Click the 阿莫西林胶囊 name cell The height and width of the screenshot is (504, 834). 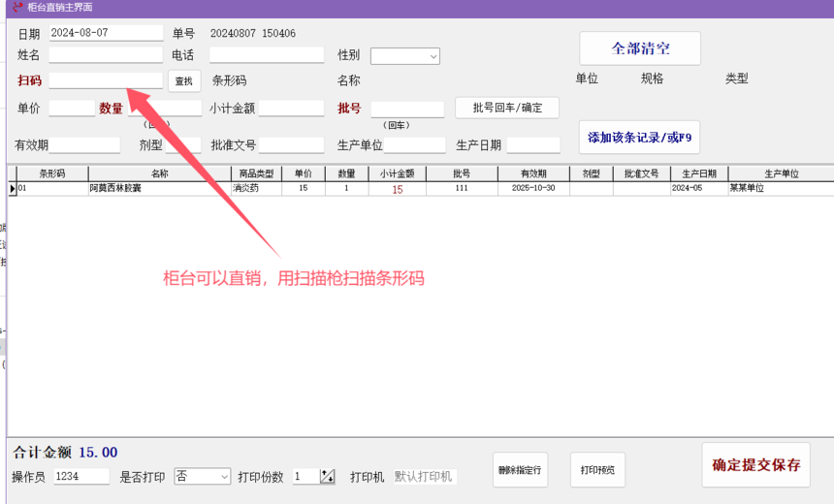point(160,188)
